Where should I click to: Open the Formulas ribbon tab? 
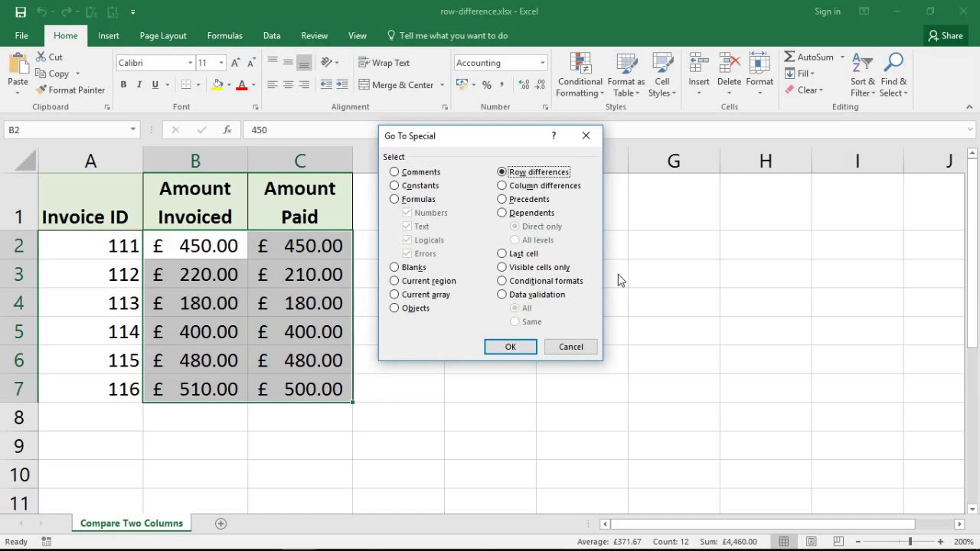click(x=224, y=35)
